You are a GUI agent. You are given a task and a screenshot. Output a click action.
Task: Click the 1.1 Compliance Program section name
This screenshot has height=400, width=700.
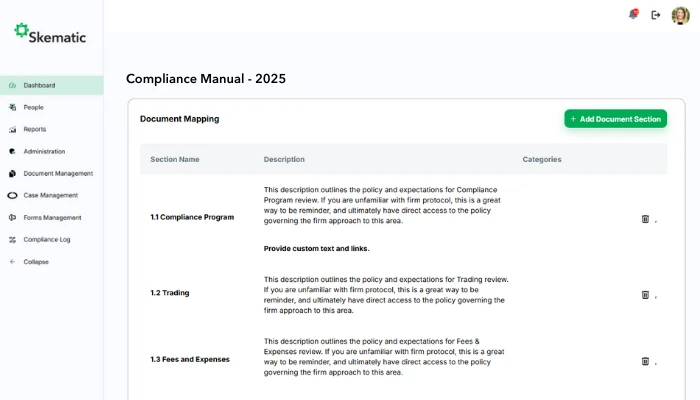click(192, 217)
